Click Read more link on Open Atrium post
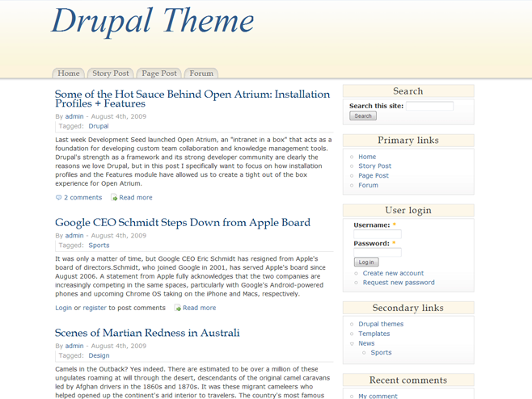This screenshot has width=532, height=399. (x=136, y=198)
